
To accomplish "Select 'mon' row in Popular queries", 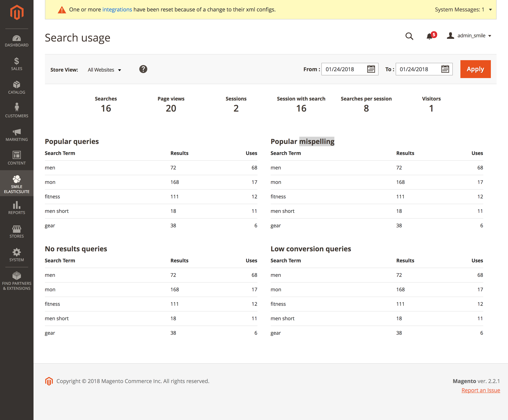I will tap(151, 182).
